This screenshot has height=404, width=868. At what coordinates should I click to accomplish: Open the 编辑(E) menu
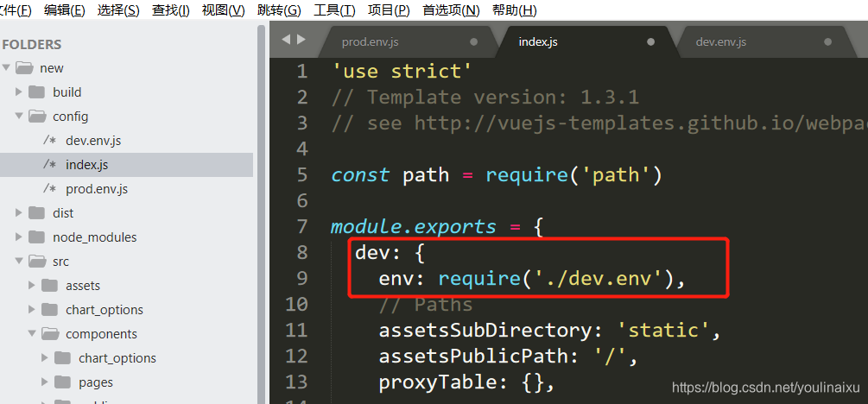click(x=64, y=10)
